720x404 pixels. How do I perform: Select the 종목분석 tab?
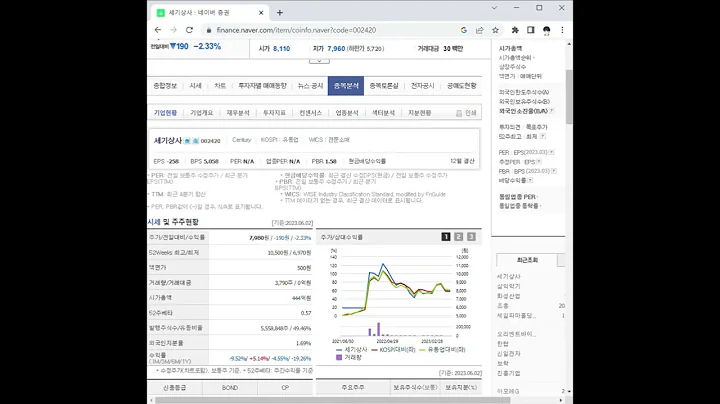346,86
